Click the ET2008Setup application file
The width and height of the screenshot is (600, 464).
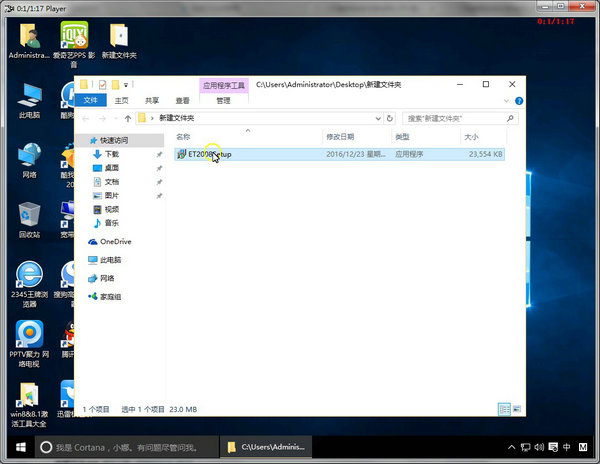[x=208, y=154]
